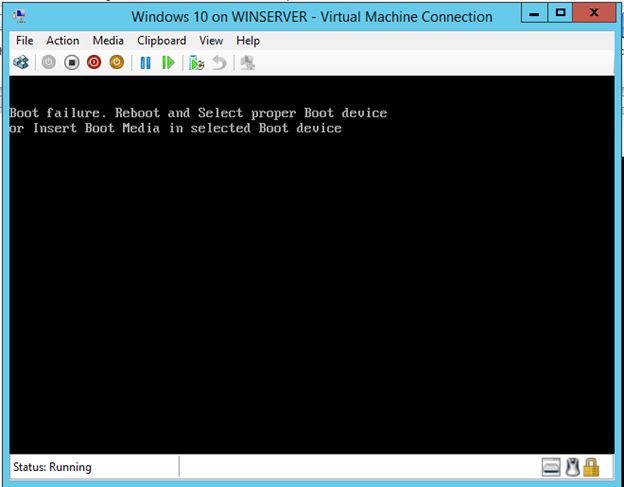Click the Start virtual machine toolbar icon
Screen dimensions: 624x487
click(49, 62)
